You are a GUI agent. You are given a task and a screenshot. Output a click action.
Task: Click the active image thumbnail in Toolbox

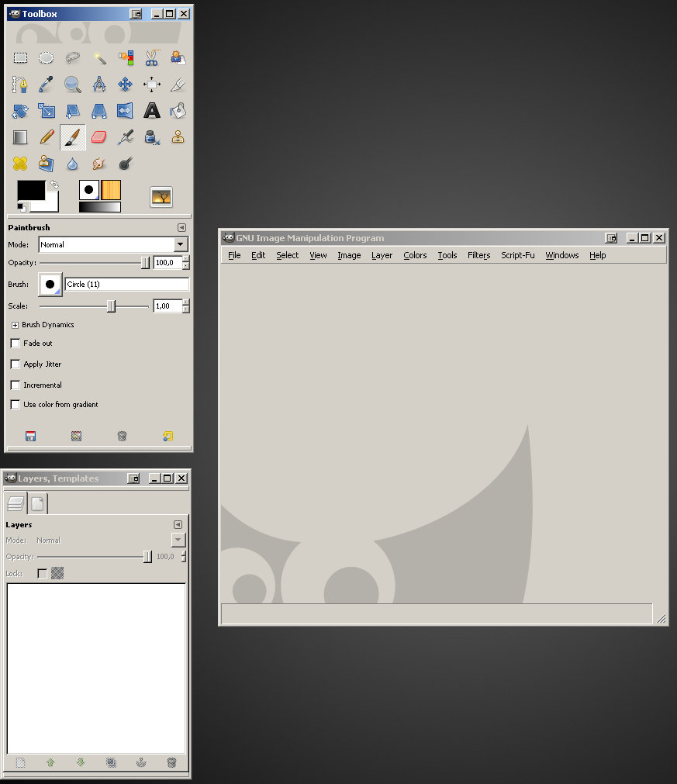click(161, 198)
